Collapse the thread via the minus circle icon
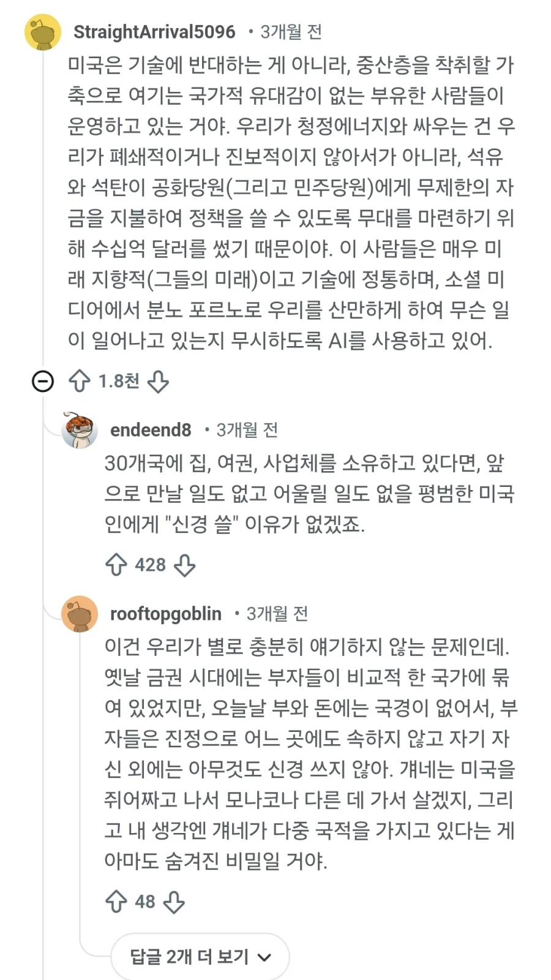 coord(42,380)
